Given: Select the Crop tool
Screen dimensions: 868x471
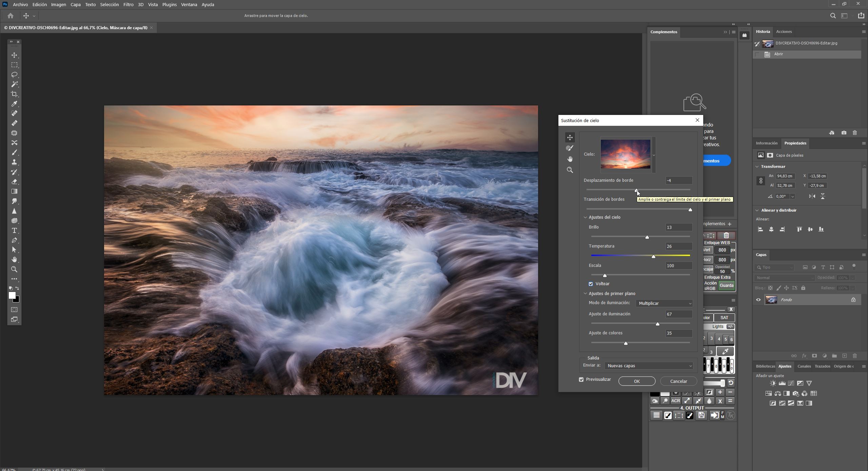Looking at the screenshot, I should 14,94.
